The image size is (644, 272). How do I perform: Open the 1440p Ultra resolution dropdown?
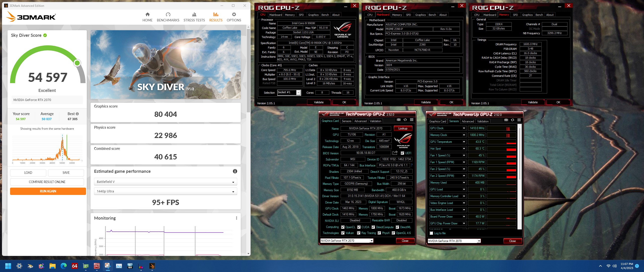(x=166, y=191)
